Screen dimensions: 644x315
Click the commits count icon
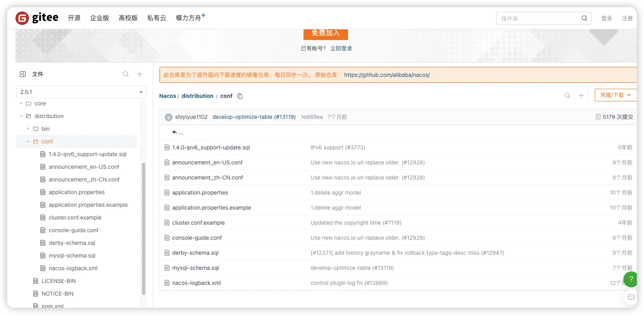tap(598, 117)
